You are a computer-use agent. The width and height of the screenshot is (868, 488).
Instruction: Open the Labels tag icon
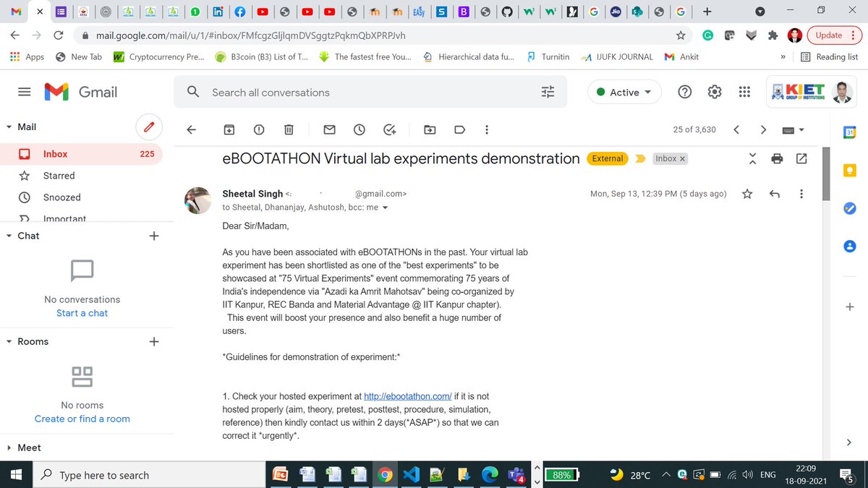click(x=459, y=129)
